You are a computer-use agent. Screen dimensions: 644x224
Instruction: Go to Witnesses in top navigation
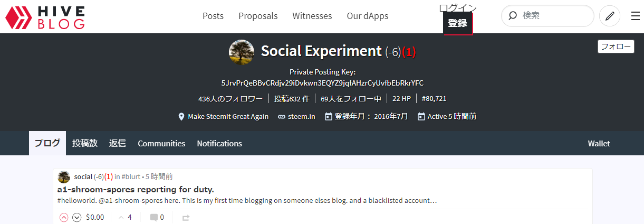[x=312, y=16]
